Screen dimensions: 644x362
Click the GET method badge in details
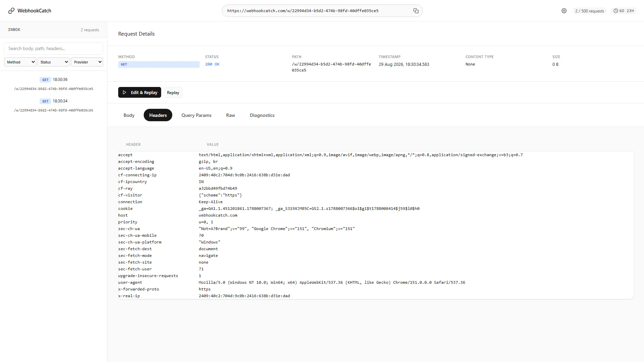pyautogui.click(x=159, y=64)
